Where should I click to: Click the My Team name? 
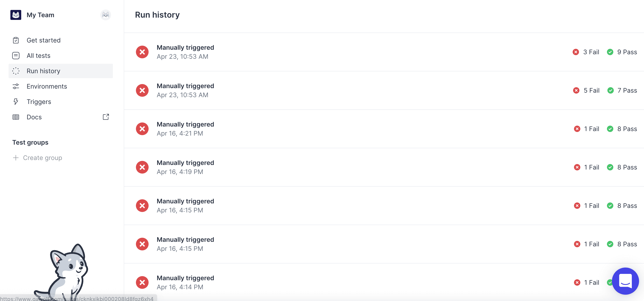[x=40, y=15]
